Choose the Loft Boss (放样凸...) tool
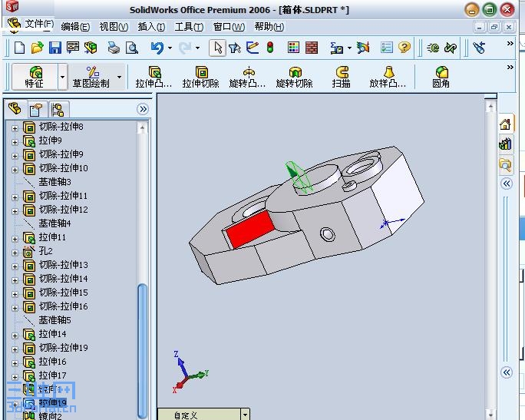This screenshot has height=420, width=525. (388, 77)
